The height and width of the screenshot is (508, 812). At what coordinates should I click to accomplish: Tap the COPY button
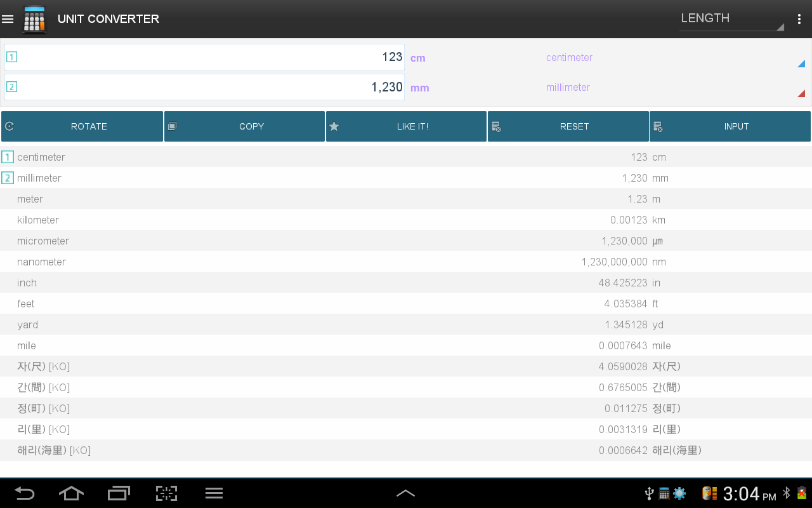pos(244,126)
